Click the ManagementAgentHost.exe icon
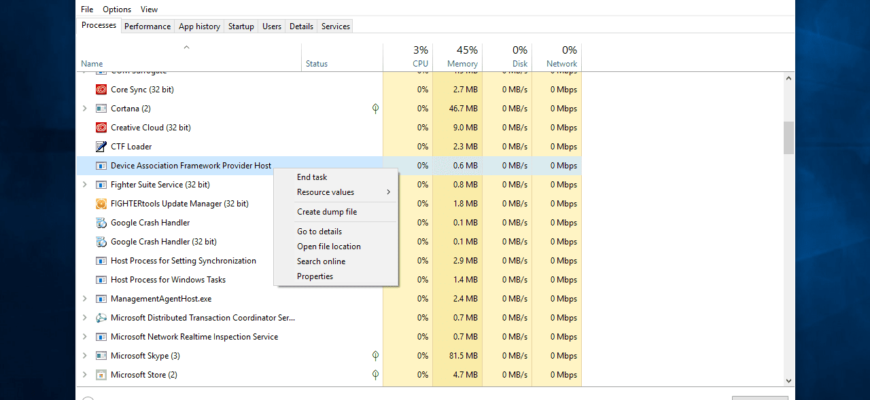This screenshot has width=870, height=400. coord(101,298)
